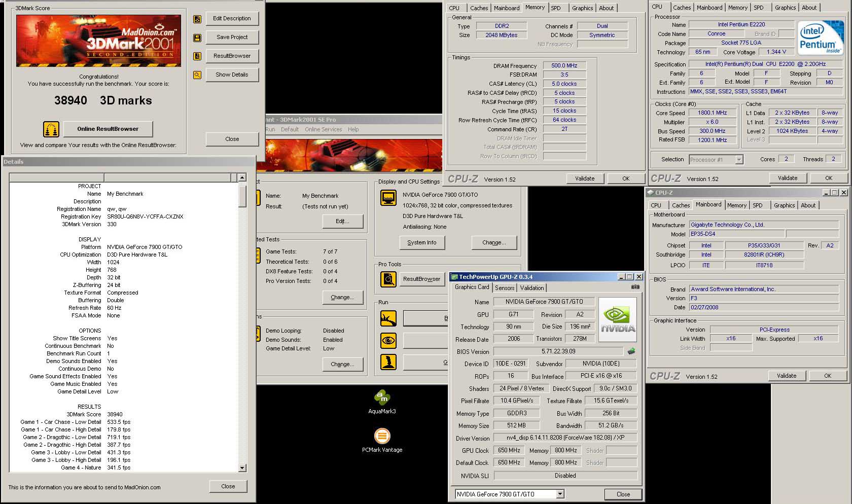Click the 38940 3D marks score text
This screenshot has height=504, width=852.
pos(103,100)
